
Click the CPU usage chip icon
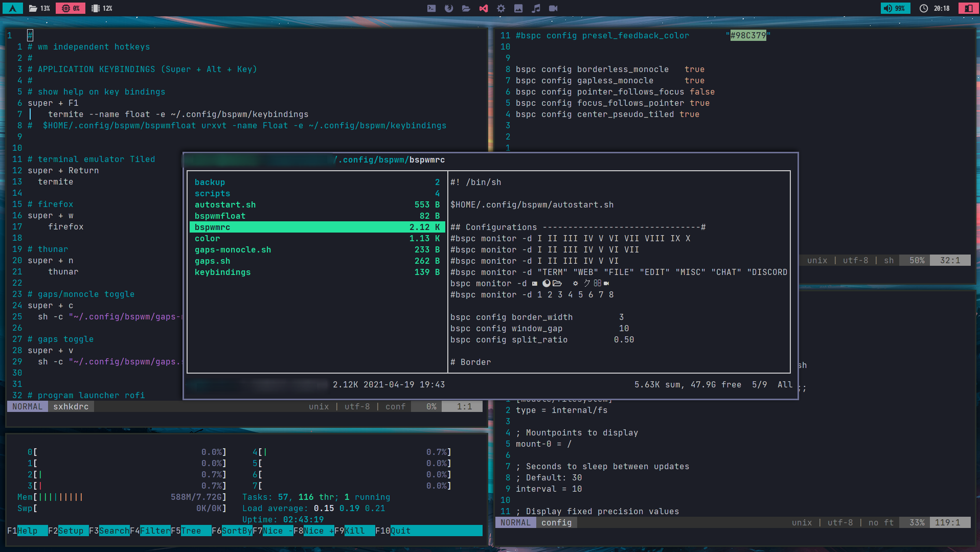pyautogui.click(x=66, y=8)
